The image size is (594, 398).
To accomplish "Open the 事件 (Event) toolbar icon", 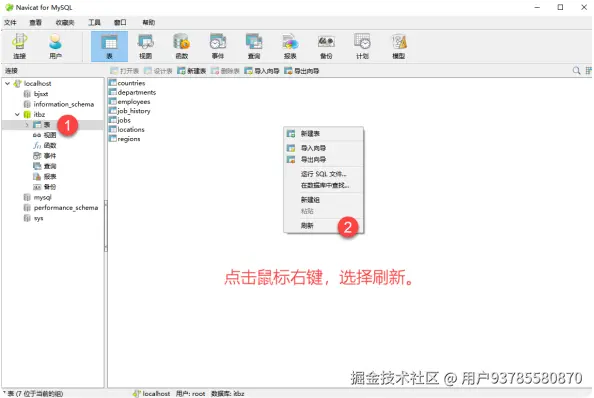I will pos(218,46).
